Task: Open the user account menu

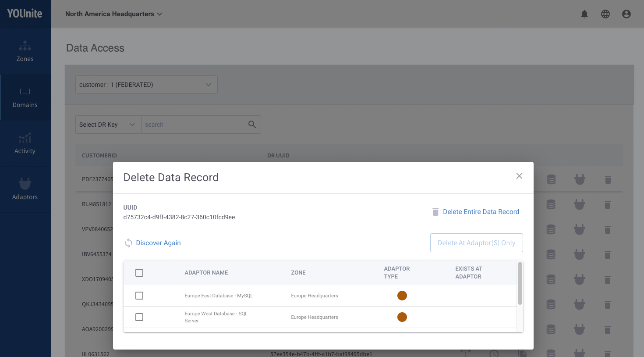Action: [626, 14]
